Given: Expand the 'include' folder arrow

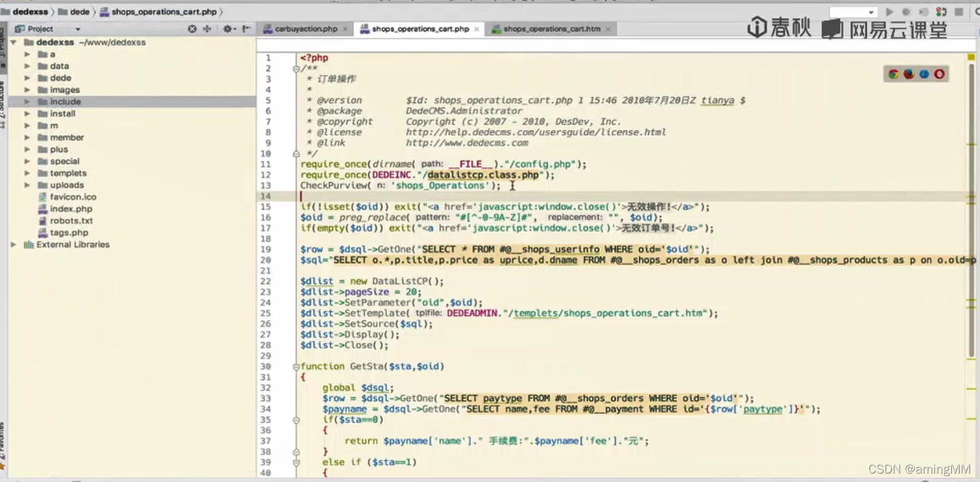Looking at the screenshot, I should [x=27, y=102].
